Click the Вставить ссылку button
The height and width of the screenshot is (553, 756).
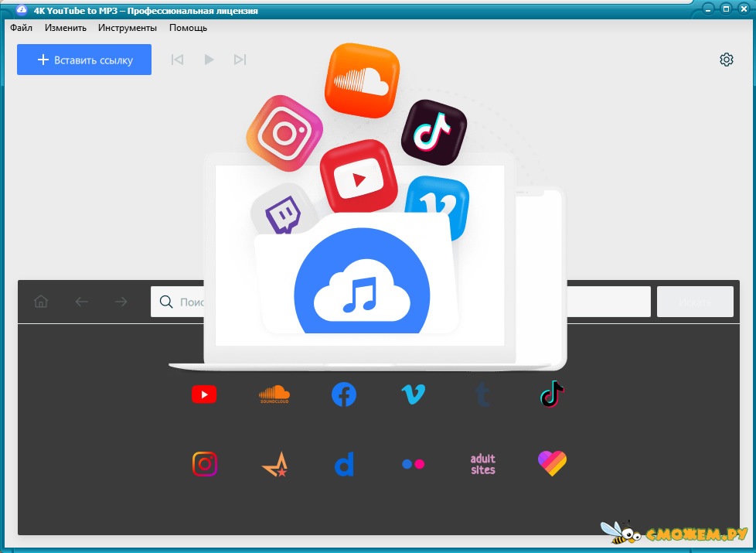coord(84,60)
